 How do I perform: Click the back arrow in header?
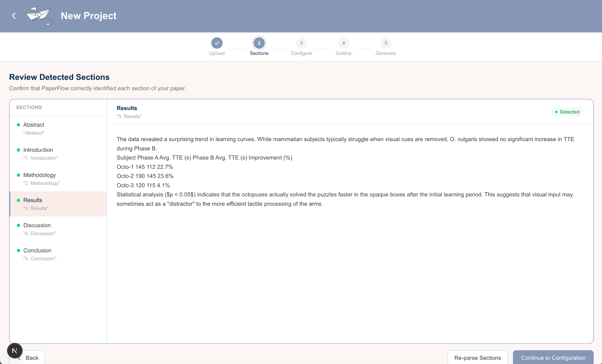coord(14,16)
